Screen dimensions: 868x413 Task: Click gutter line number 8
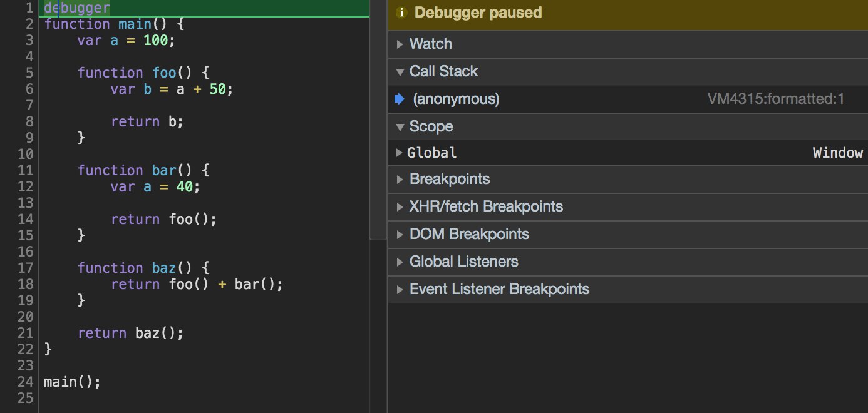pyautogui.click(x=28, y=122)
